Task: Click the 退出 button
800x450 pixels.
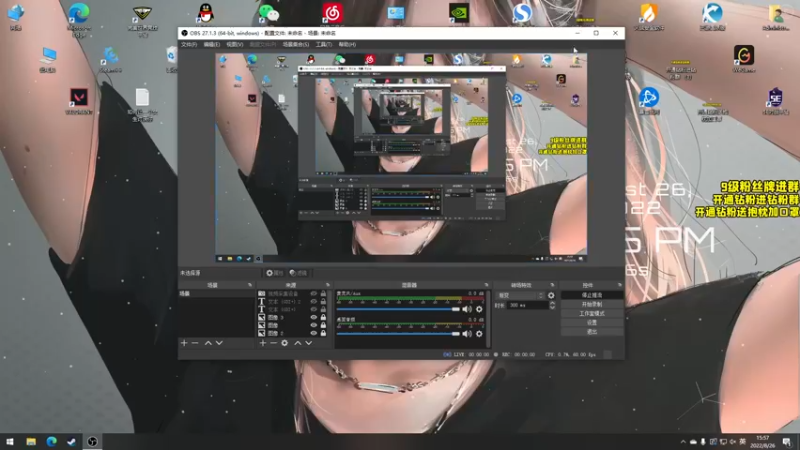Action: click(592, 332)
